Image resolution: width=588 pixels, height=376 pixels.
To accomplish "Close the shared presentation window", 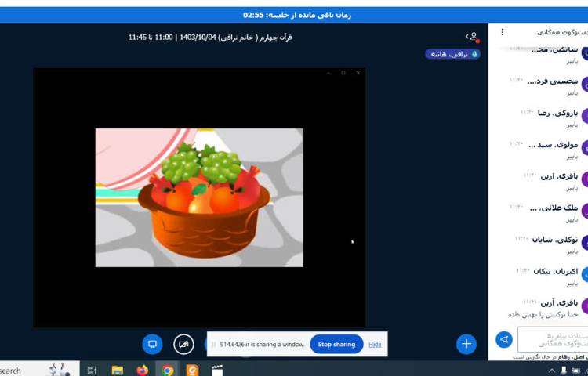I will (x=358, y=73).
